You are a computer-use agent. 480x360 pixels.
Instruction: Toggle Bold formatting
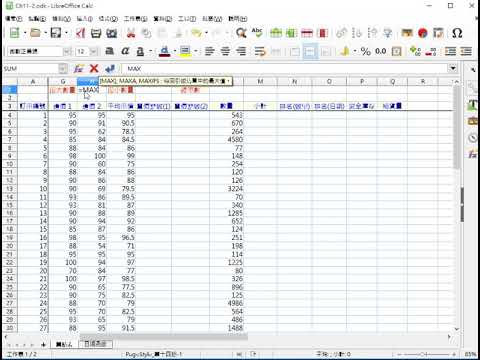pos(109,51)
